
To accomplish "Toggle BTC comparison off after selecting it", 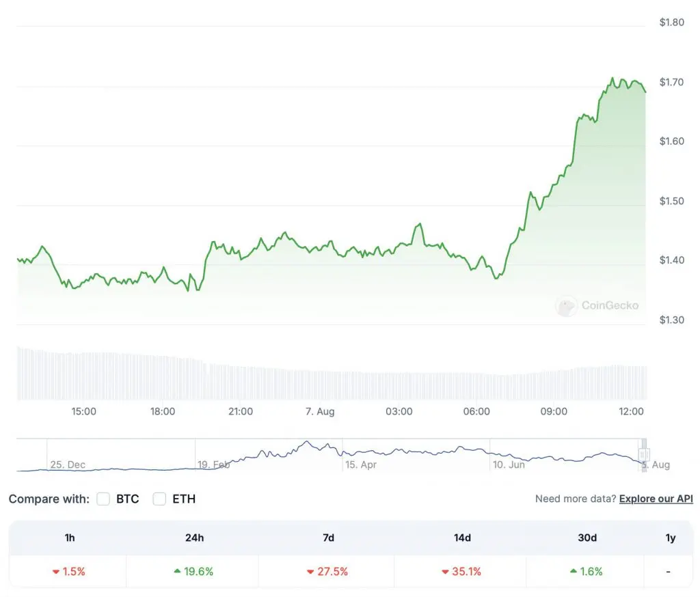I will (103, 499).
